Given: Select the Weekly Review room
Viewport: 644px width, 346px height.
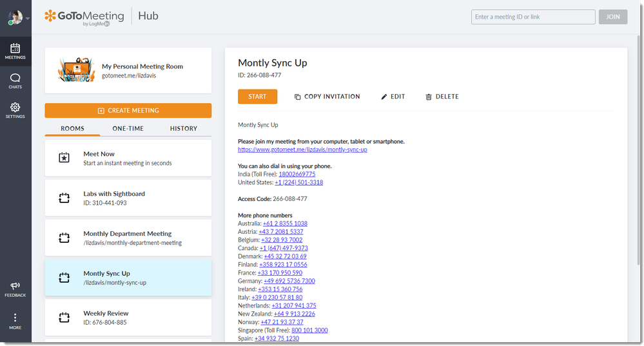Looking at the screenshot, I should pyautogui.click(x=128, y=317).
